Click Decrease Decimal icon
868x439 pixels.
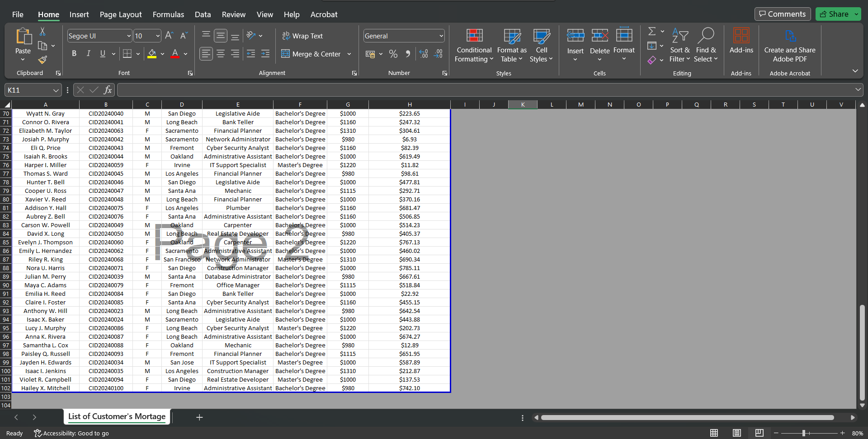[439, 54]
